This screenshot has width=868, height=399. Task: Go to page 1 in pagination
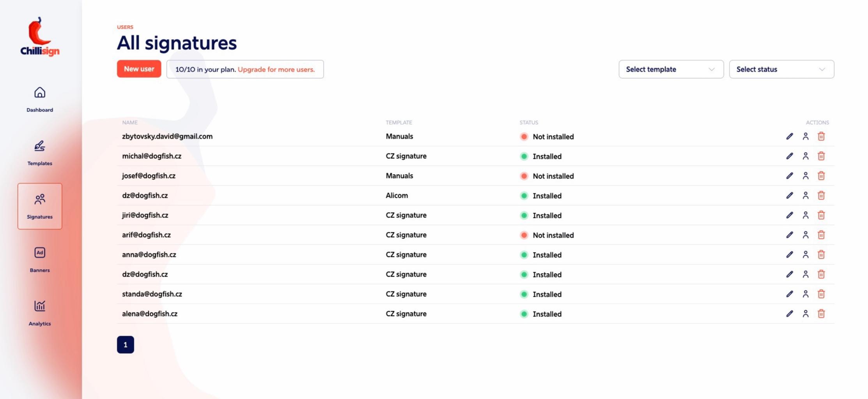click(x=125, y=345)
